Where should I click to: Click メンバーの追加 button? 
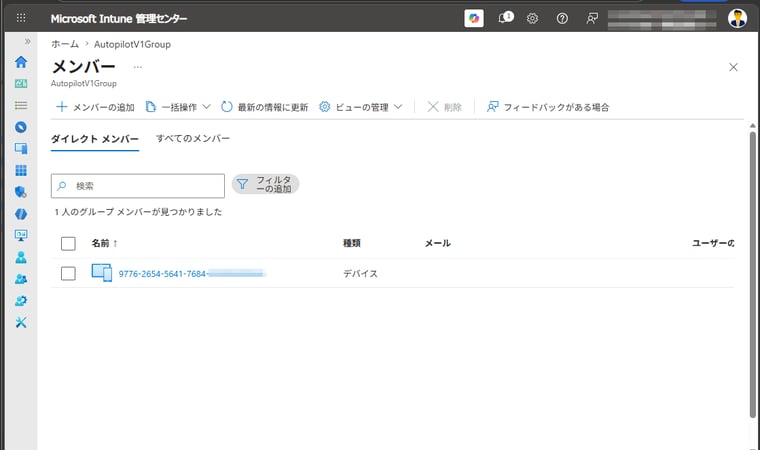(95, 107)
